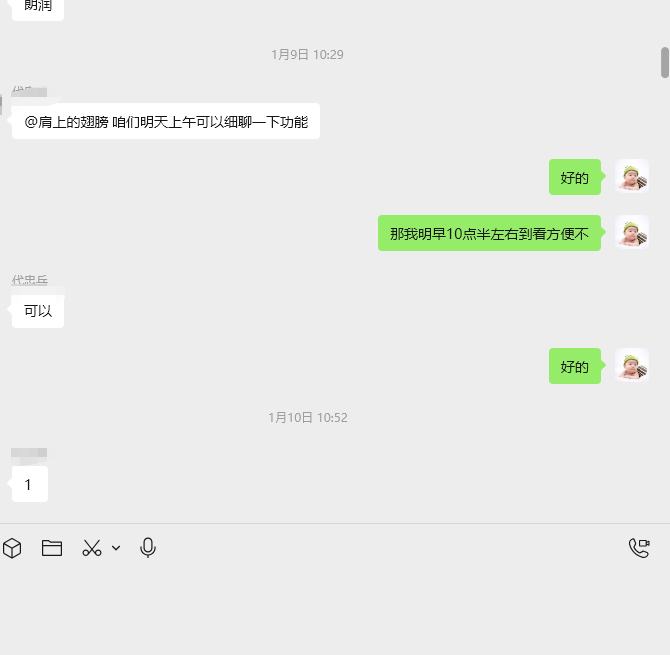Select the 朗润 bubble at the top
Image resolution: width=670 pixels, height=655 pixels.
[38, 9]
